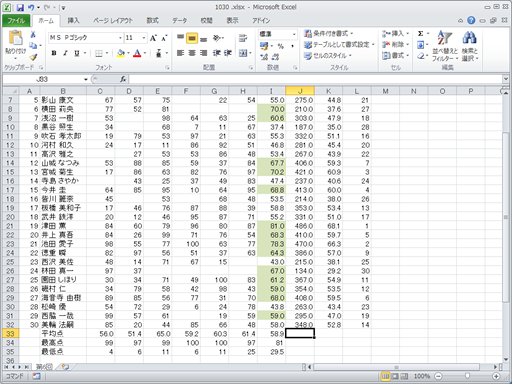Expand the font size dropdown

point(144,38)
